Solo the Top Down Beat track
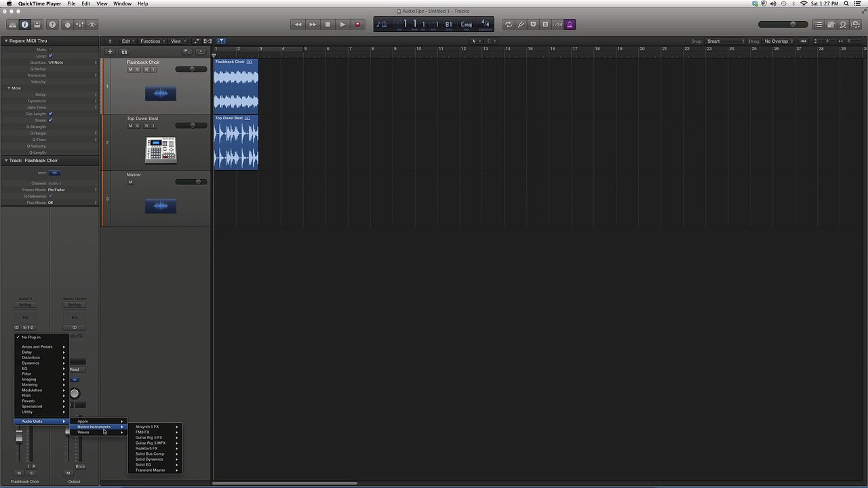The width and height of the screenshot is (868, 488). pyautogui.click(x=138, y=125)
